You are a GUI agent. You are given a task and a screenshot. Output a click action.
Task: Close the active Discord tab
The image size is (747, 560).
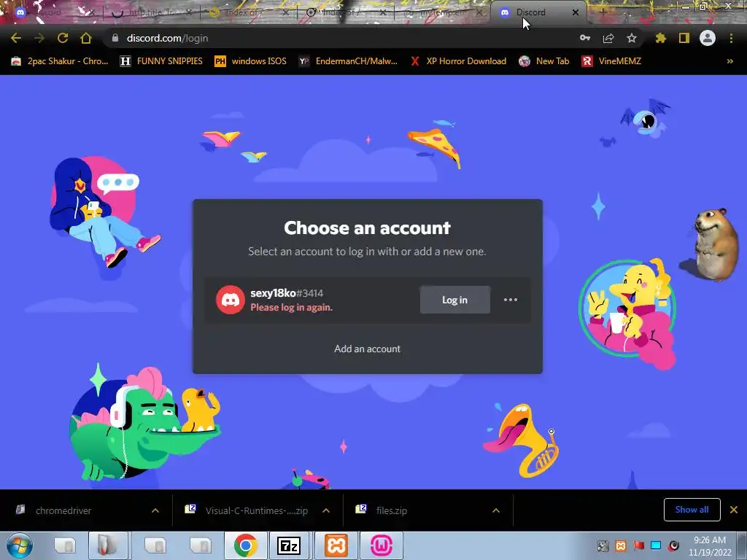(576, 12)
